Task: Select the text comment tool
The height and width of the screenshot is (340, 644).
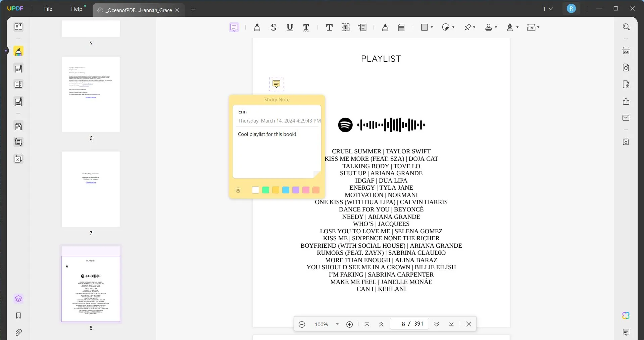Action: 329,28
